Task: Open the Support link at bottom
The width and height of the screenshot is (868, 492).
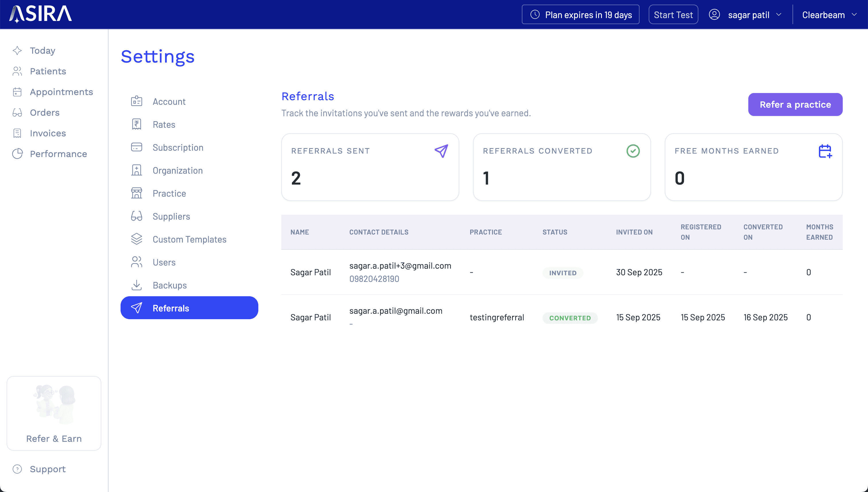Action: coord(48,469)
